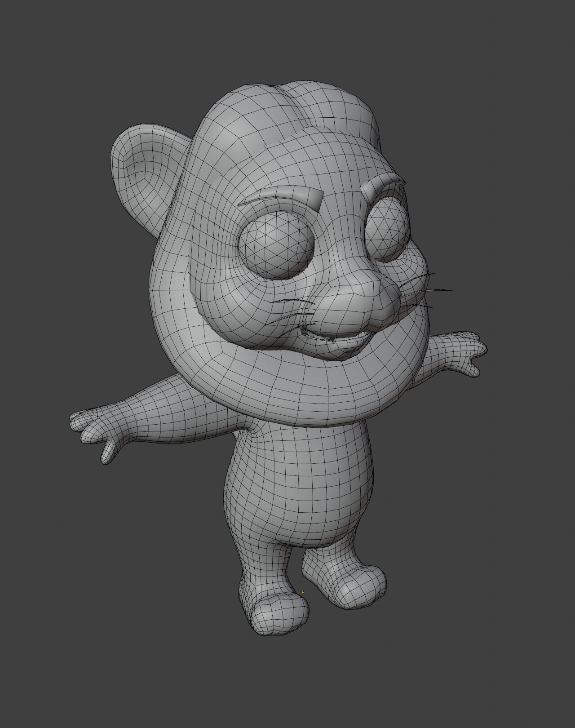Click the model's larger front eyeball
Viewport: 575px width, 728px height.
(x=276, y=245)
